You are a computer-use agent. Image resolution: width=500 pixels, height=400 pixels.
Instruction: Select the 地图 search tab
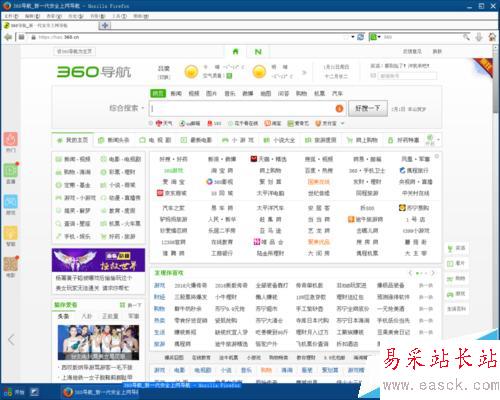coord(266,93)
